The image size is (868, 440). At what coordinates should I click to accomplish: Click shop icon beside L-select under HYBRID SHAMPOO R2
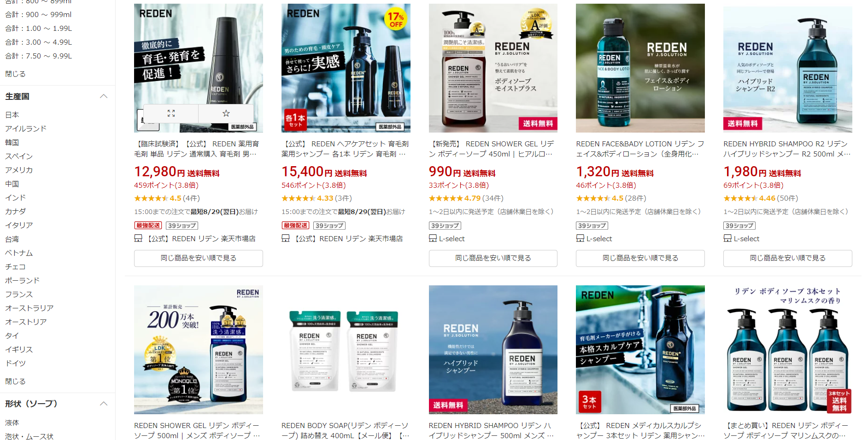(x=727, y=238)
